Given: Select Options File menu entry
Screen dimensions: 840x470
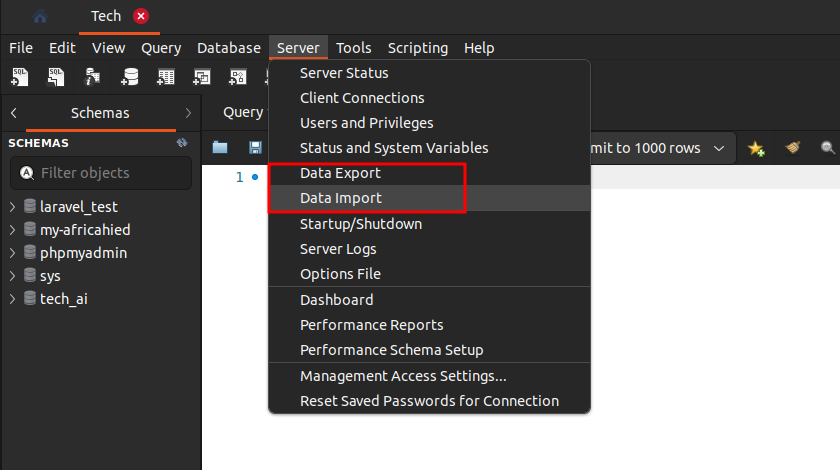Looking at the screenshot, I should (430, 274).
